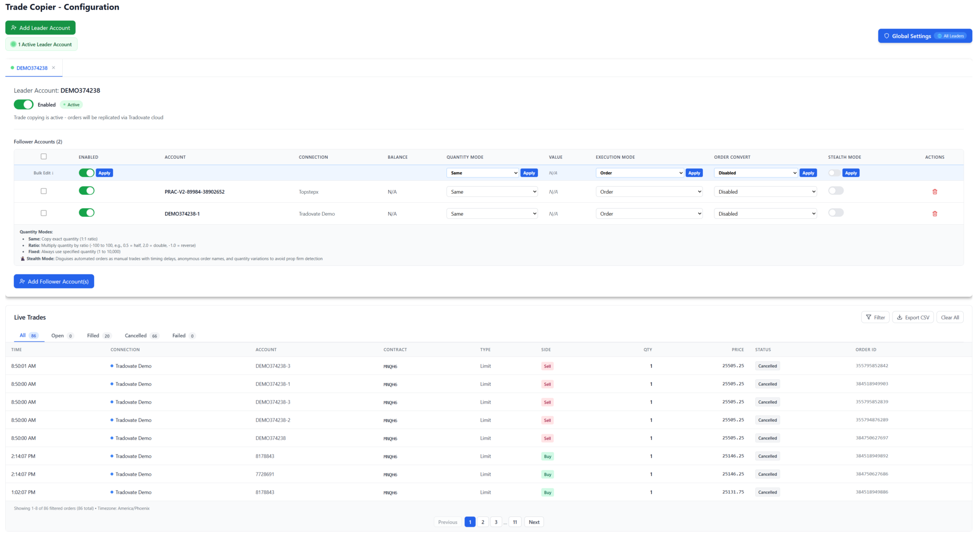Export live trades to CSV

pos(913,318)
